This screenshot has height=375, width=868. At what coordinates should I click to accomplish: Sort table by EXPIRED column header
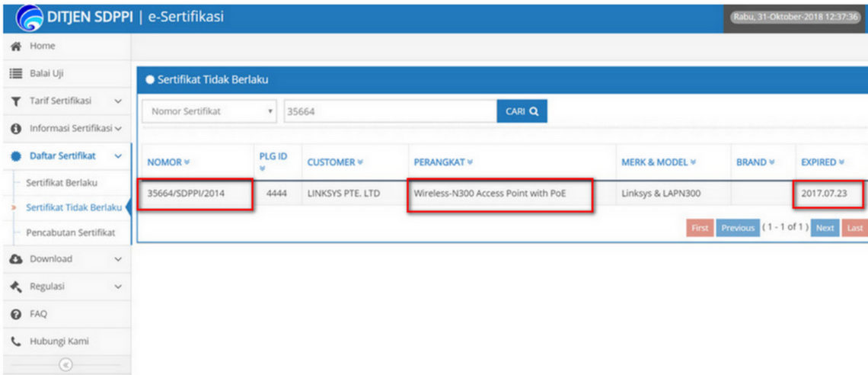822,162
